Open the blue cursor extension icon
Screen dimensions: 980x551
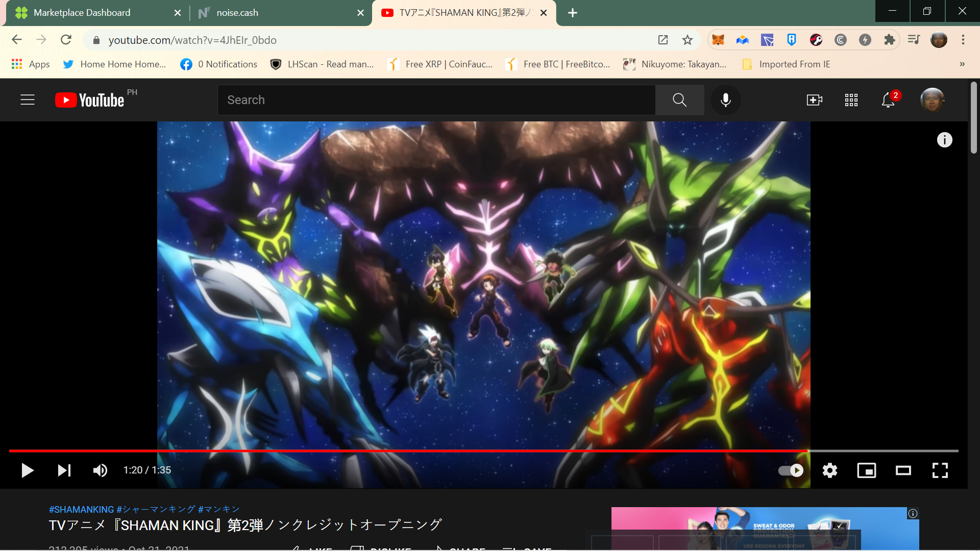point(767,40)
